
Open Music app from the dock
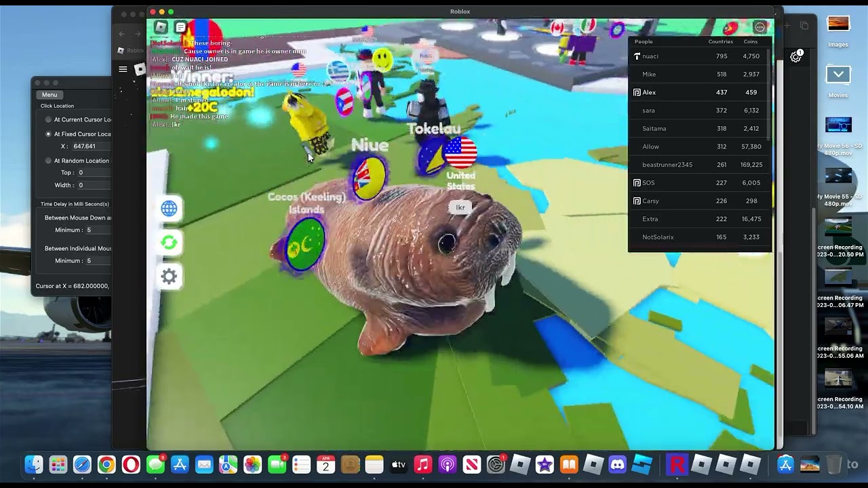click(422, 464)
